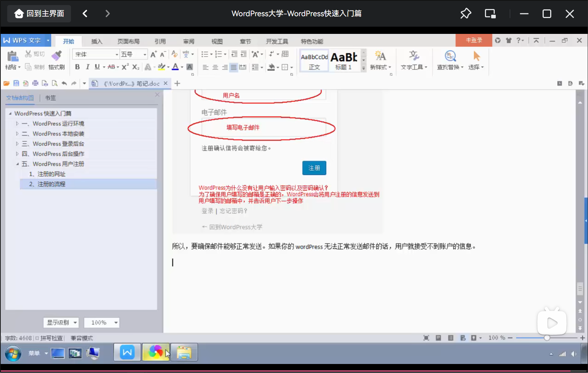Screen dimensions: 588x373
Task: Click the zoom slider handle in status bar
Action: click(547, 338)
